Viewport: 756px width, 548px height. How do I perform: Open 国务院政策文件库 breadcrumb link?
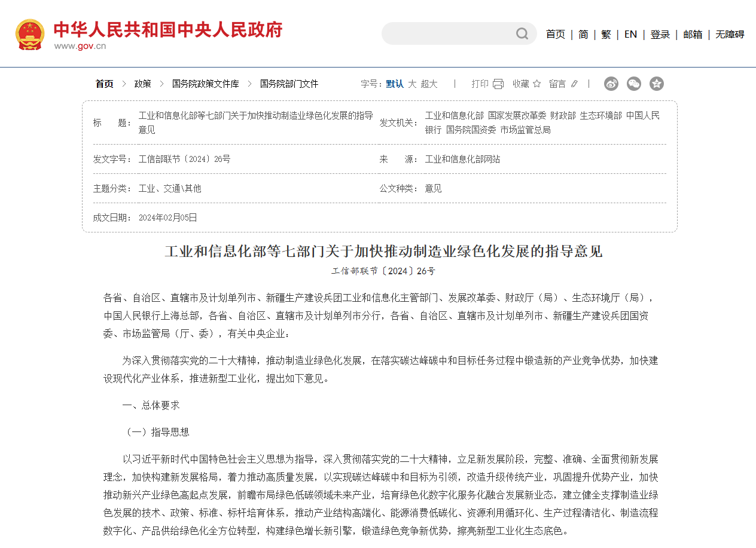(x=206, y=84)
